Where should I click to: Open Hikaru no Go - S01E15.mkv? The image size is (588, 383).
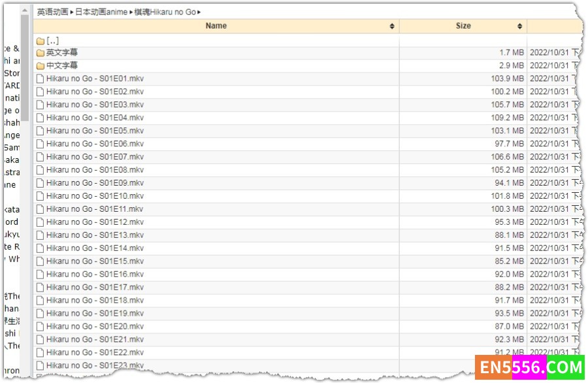point(95,261)
